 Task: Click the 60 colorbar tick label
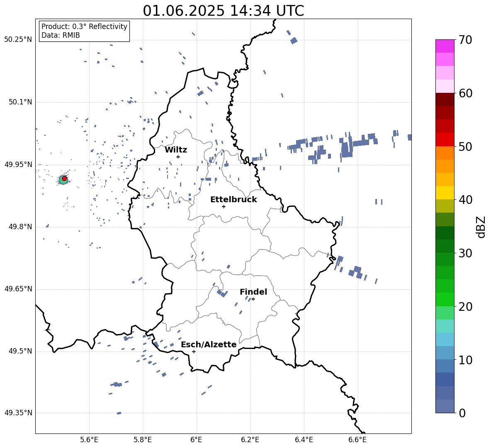click(465, 93)
